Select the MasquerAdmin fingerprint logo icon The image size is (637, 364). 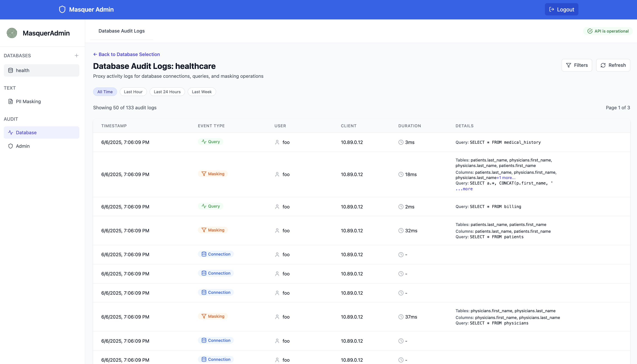[12, 33]
